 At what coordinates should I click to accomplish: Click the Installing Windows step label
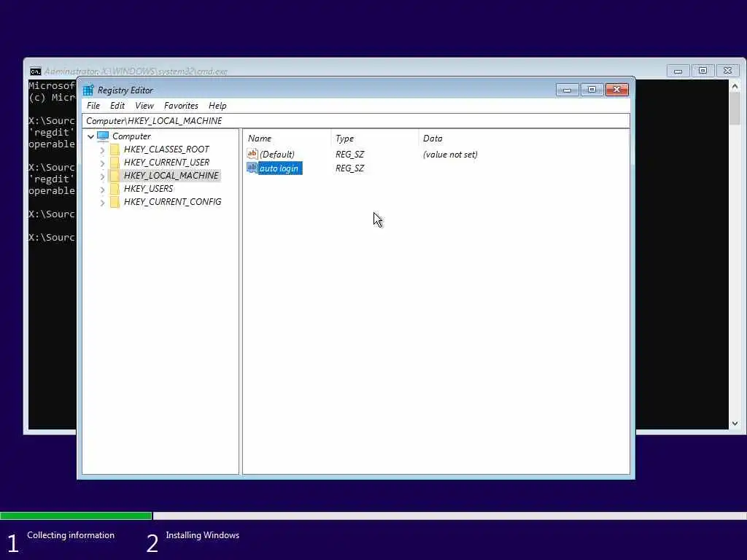coord(203,535)
